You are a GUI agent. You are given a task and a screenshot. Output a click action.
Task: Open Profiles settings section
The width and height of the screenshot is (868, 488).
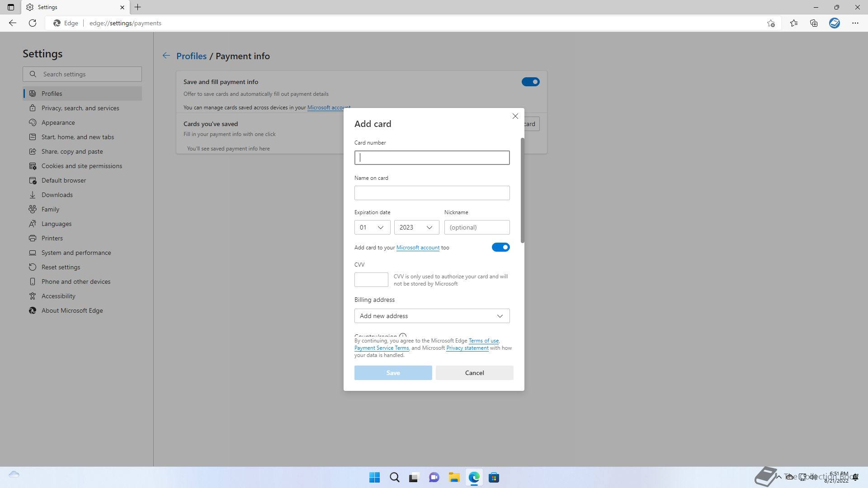click(82, 94)
